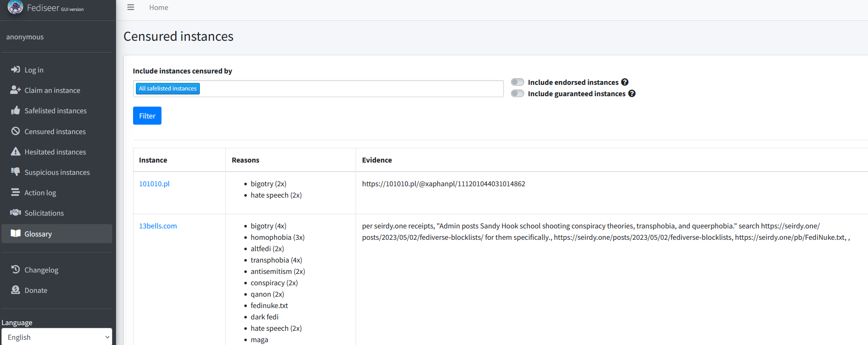Click the handshake Solicitations icon
Image resolution: width=868 pixels, height=345 pixels.
pyautogui.click(x=16, y=213)
